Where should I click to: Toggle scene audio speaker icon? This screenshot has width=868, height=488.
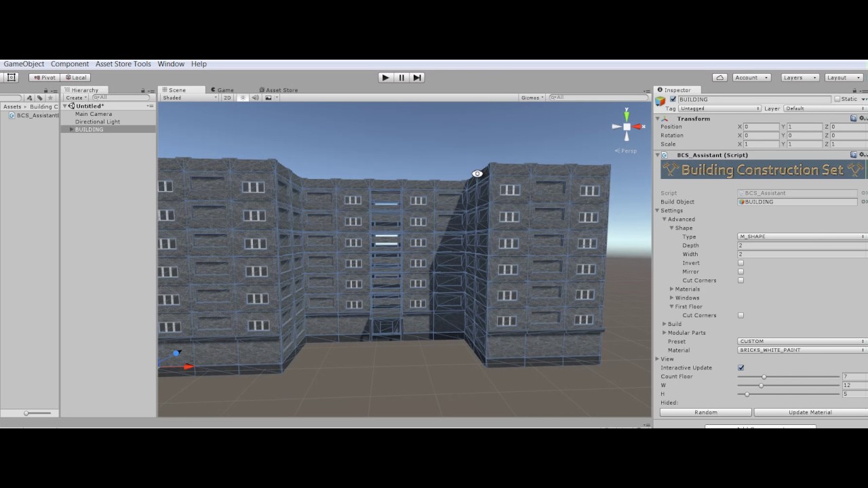click(x=256, y=98)
